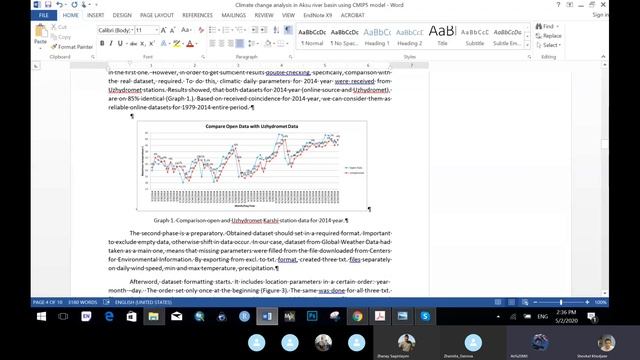Viewport: 640px width, 360px height.
Task: Click the Undo arrow icon
Action: pos(60,4)
